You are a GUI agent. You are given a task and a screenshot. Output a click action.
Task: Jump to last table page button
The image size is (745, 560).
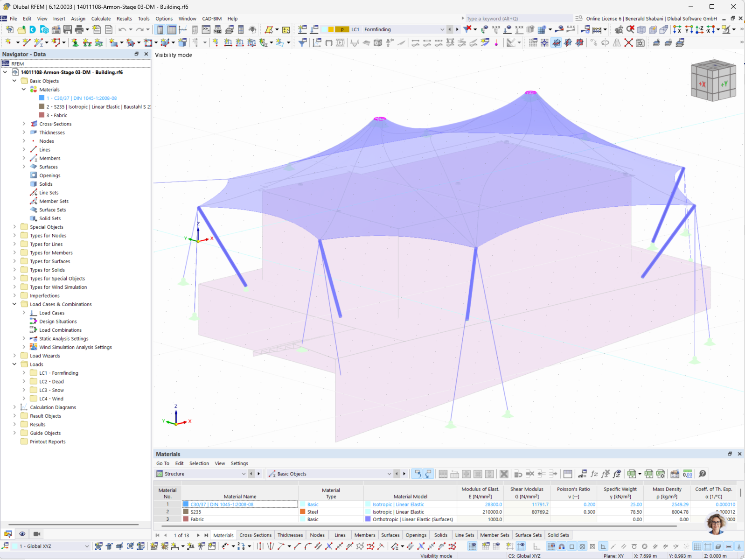tap(206, 535)
